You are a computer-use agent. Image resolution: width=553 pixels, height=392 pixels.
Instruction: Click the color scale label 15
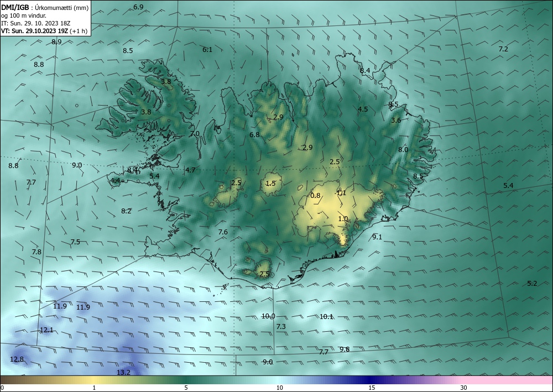(372, 388)
